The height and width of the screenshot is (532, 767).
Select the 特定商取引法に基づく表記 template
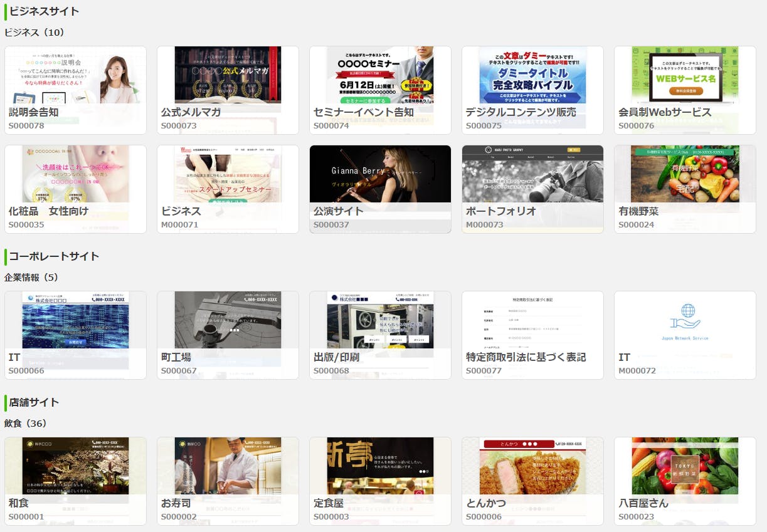(532, 335)
